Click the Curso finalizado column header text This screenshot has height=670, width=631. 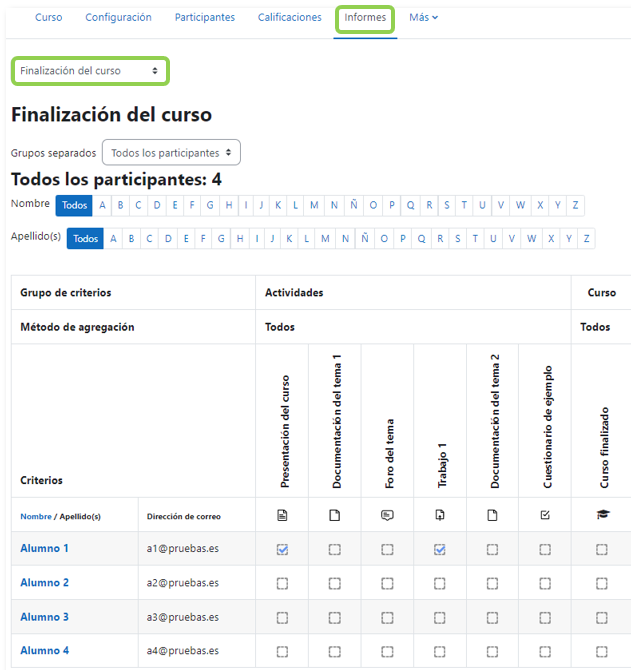[604, 448]
